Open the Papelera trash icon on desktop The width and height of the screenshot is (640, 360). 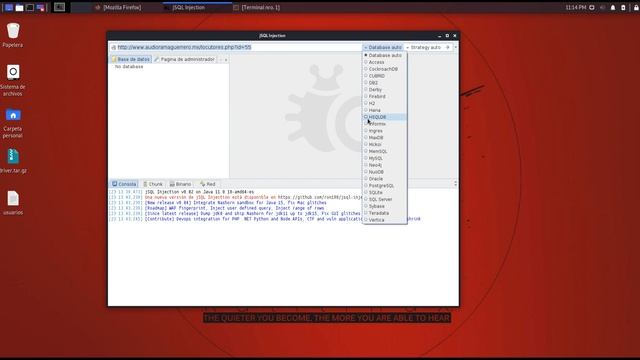coord(13,31)
